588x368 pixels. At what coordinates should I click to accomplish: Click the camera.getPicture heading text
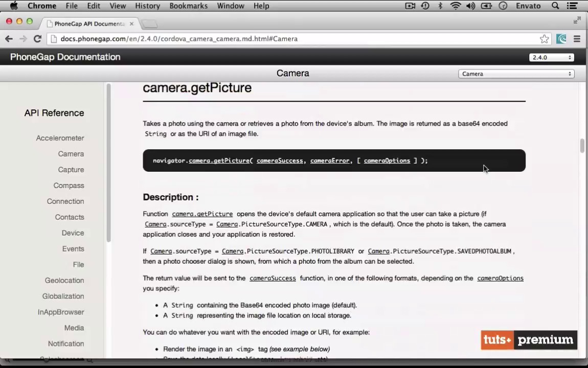coord(197,88)
